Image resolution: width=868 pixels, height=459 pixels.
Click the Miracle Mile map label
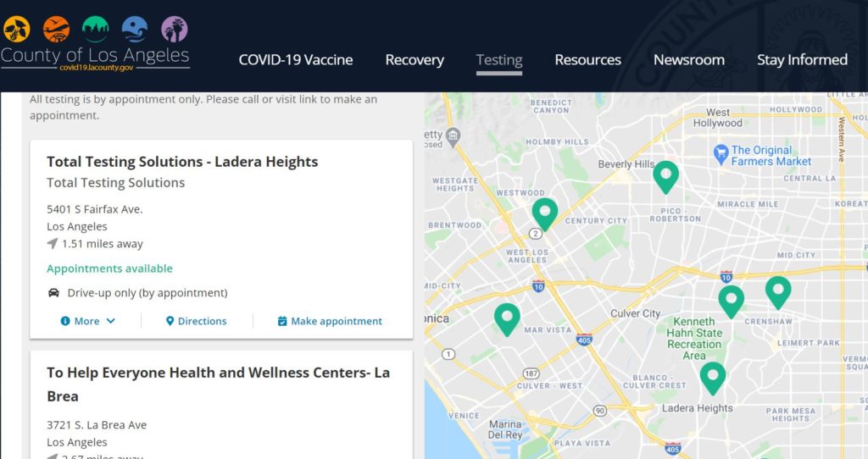748,204
